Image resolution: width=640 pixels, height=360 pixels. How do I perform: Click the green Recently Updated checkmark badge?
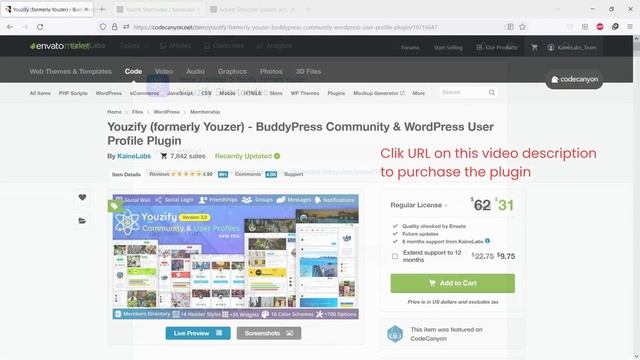tap(277, 156)
